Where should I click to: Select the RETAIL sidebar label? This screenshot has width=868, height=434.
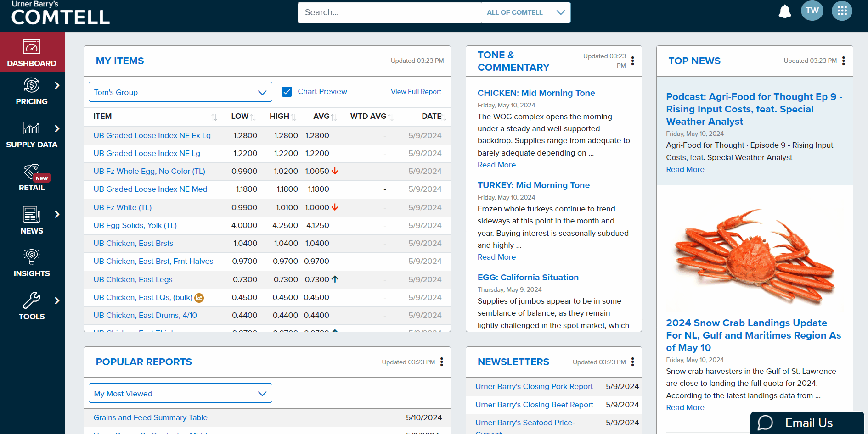pos(32,188)
